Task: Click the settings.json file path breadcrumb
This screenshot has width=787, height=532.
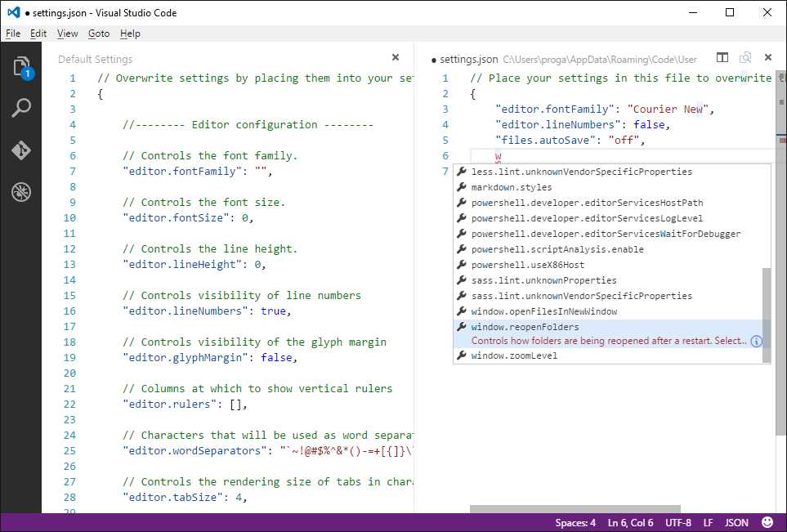Action: 600,60
